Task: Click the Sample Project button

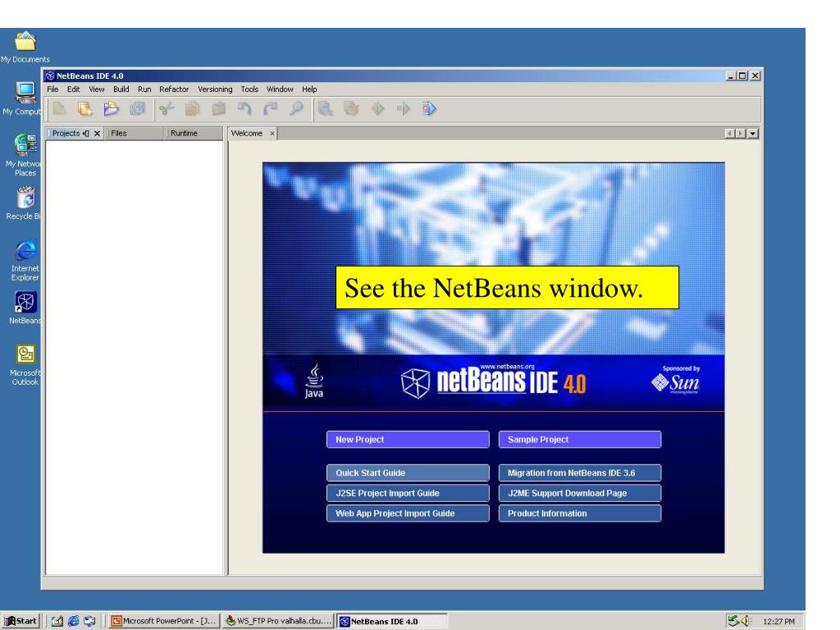Action: point(580,440)
